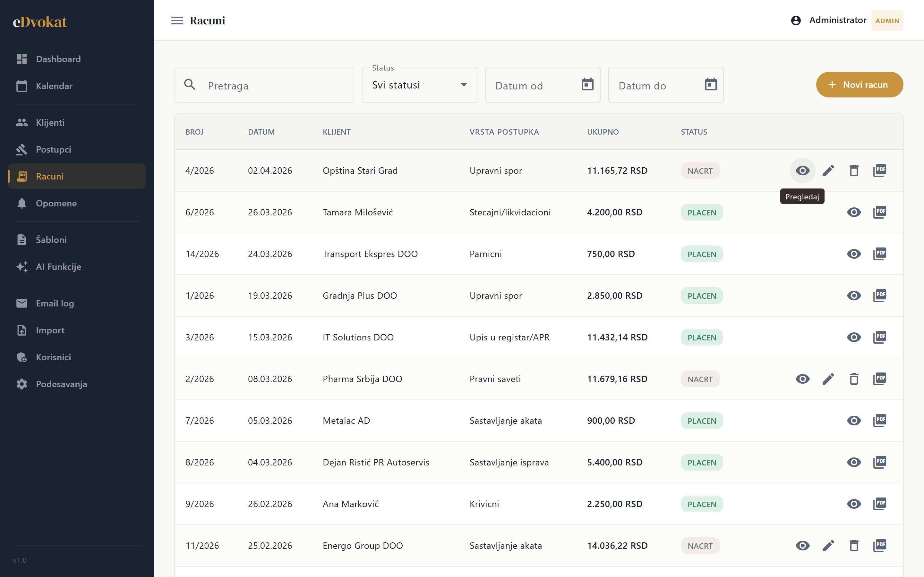Edit invoice 11/2026 Energo Group DOO

click(828, 546)
